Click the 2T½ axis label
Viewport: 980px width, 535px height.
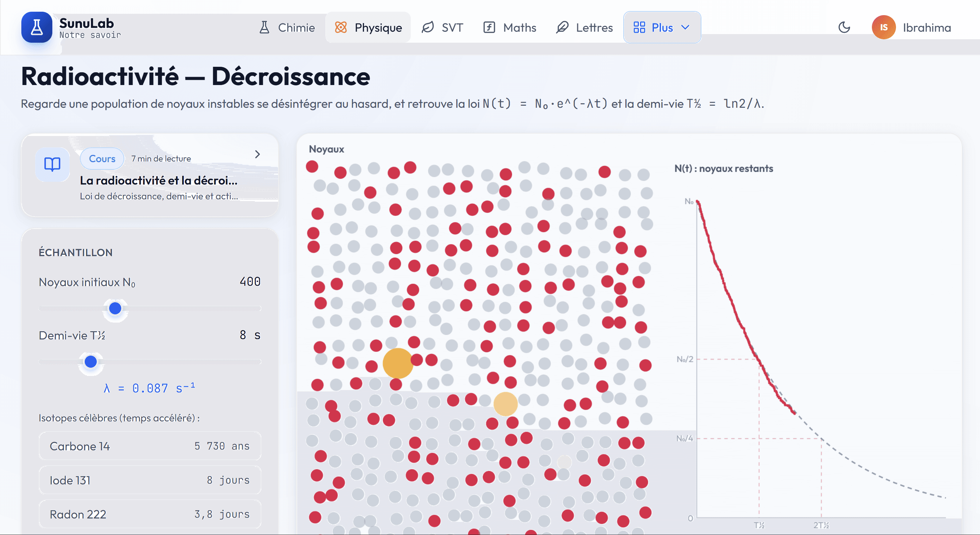tap(821, 525)
